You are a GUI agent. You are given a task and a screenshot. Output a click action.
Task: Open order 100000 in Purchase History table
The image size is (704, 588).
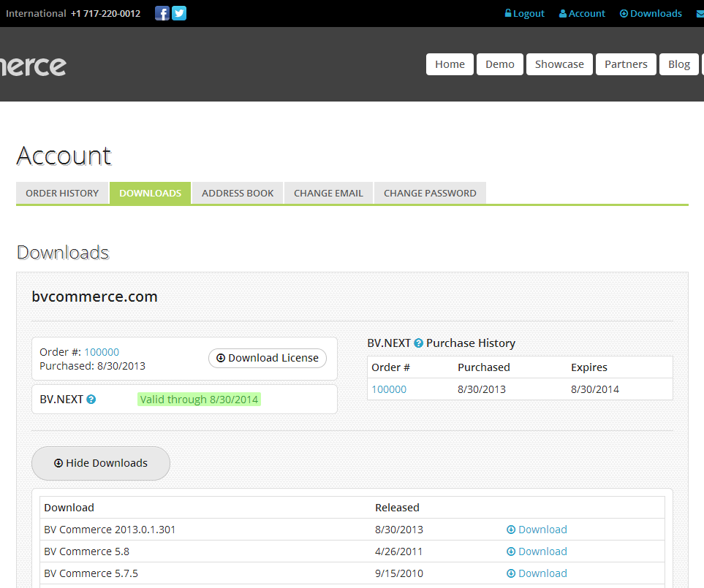click(389, 389)
